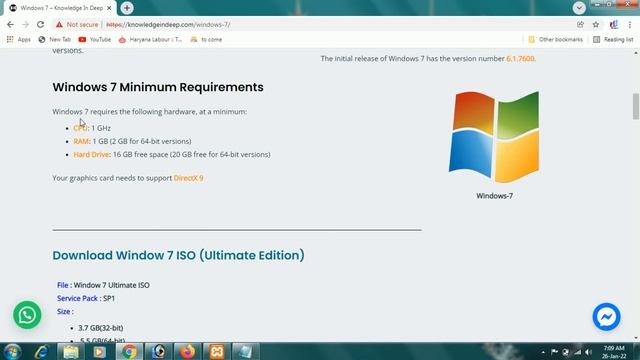Image resolution: width=640 pixels, height=360 pixels.
Task: Open Apps shortcut in bookmarks bar
Action: [18, 40]
